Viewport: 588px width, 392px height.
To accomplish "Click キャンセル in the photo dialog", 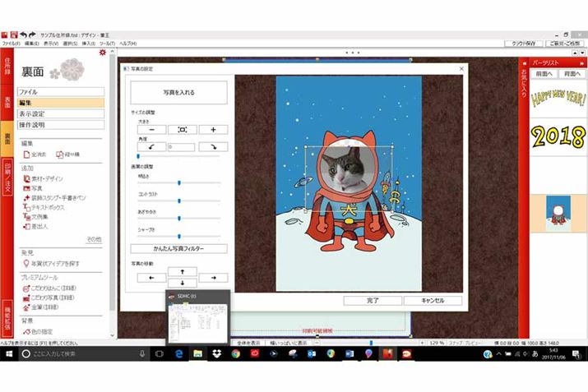I will [433, 301].
